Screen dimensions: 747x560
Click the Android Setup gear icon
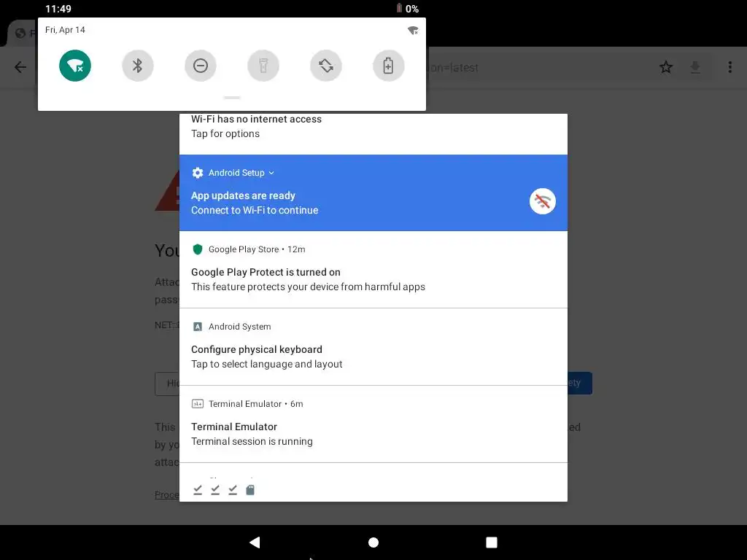(x=197, y=173)
